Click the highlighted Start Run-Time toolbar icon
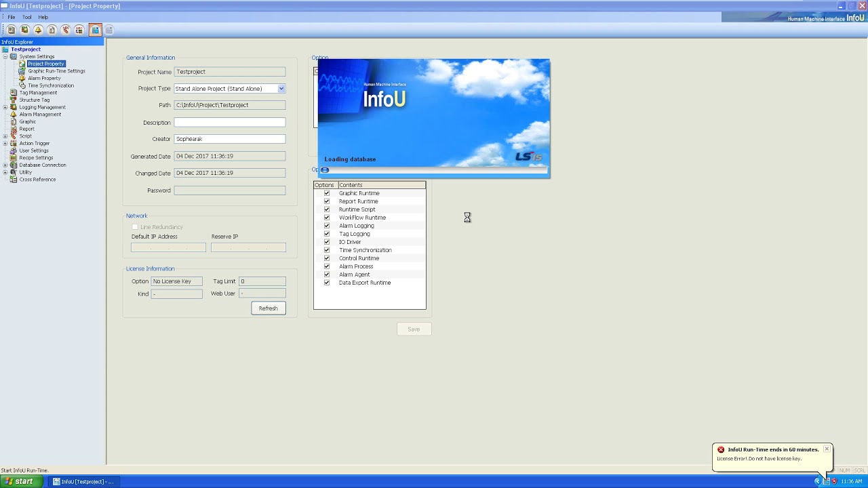Viewport: 868px width, 488px height. point(95,30)
